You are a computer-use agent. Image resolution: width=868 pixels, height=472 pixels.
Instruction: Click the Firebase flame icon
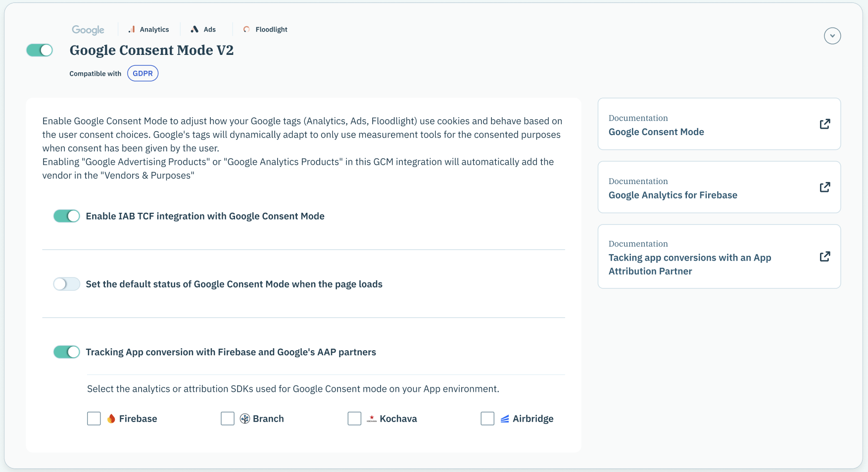tap(111, 419)
